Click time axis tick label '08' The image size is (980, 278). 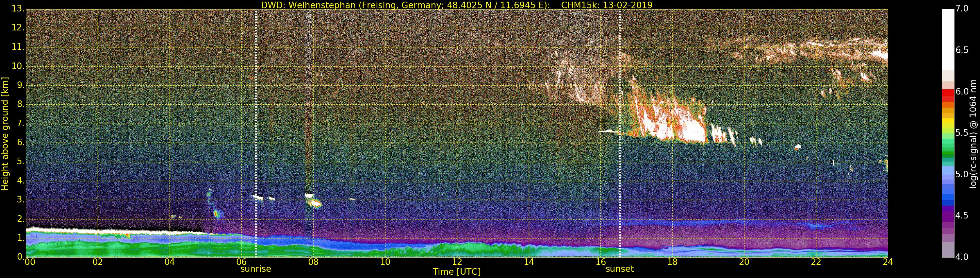[x=313, y=262]
